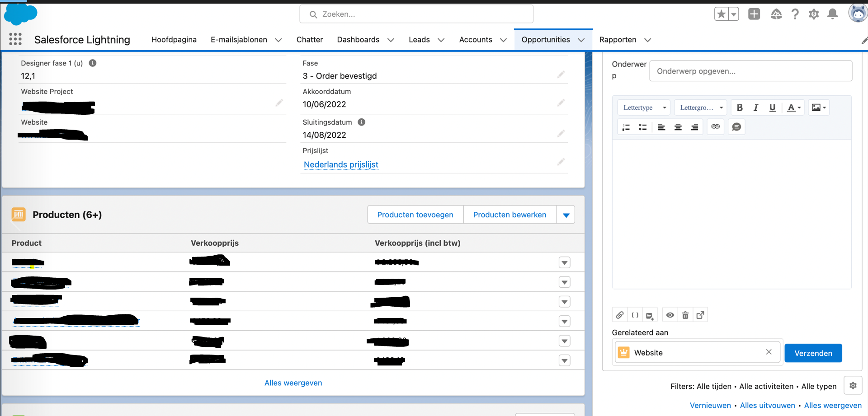The height and width of the screenshot is (416, 868).
Task: Delete the email draft with the trash icon
Action: point(685,315)
